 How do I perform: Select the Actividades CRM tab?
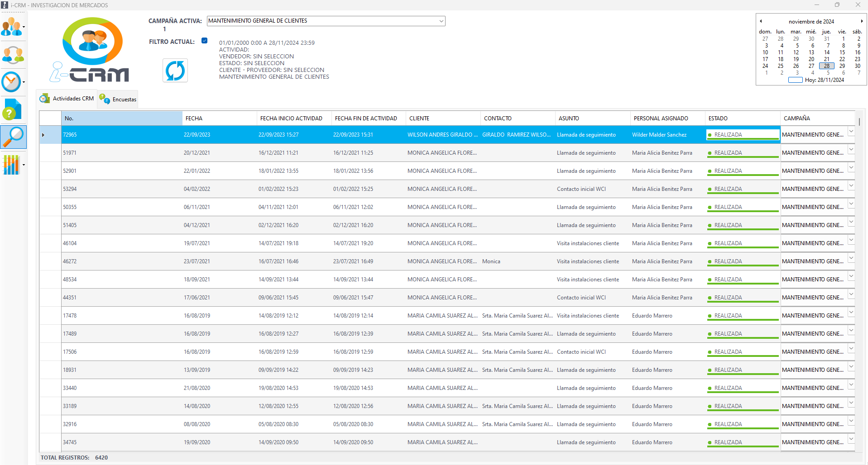click(x=67, y=99)
